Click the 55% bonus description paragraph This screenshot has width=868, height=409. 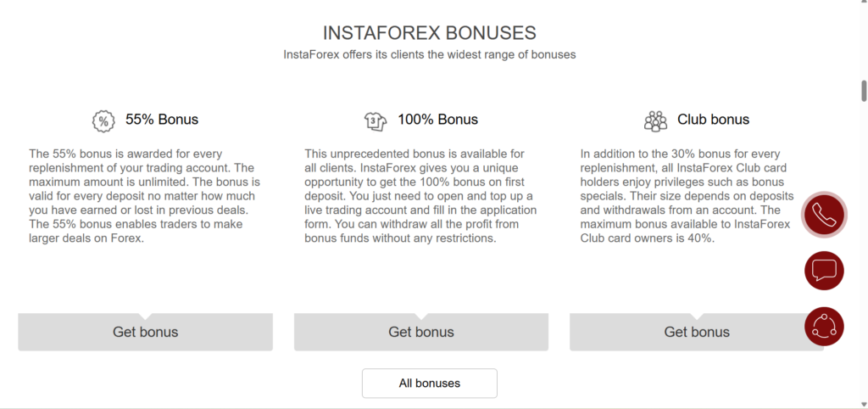click(145, 196)
